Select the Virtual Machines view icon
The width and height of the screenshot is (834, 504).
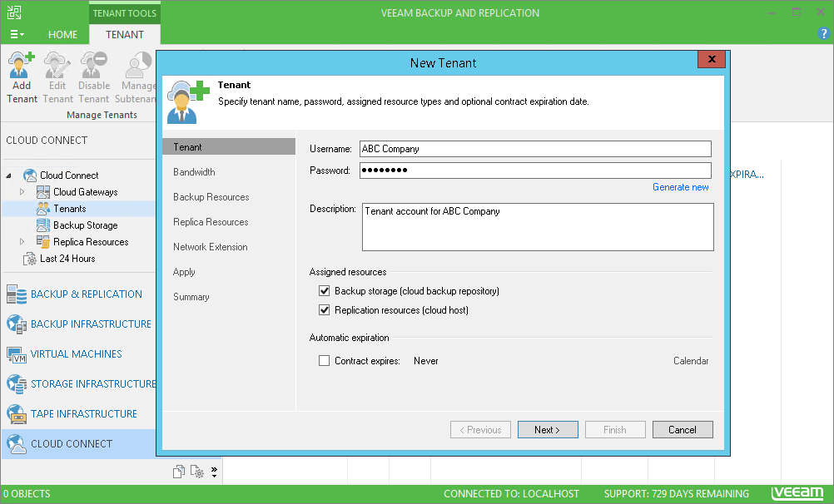(x=17, y=354)
